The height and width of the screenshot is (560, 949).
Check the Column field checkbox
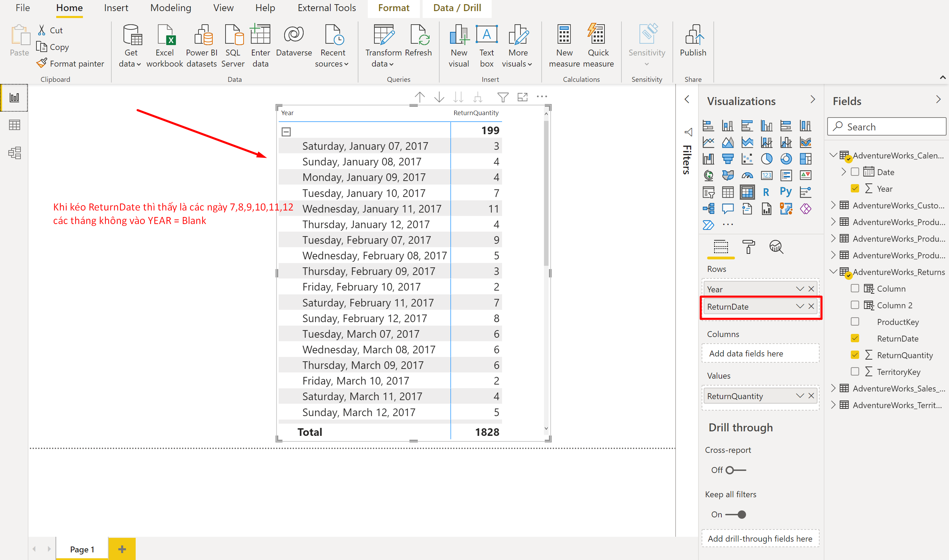coord(855,288)
